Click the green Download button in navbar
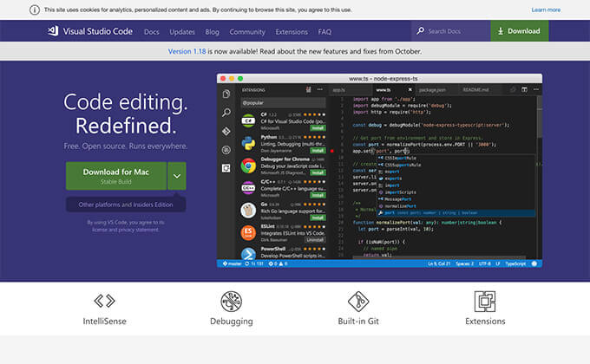590x364 pixels. [x=519, y=31]
